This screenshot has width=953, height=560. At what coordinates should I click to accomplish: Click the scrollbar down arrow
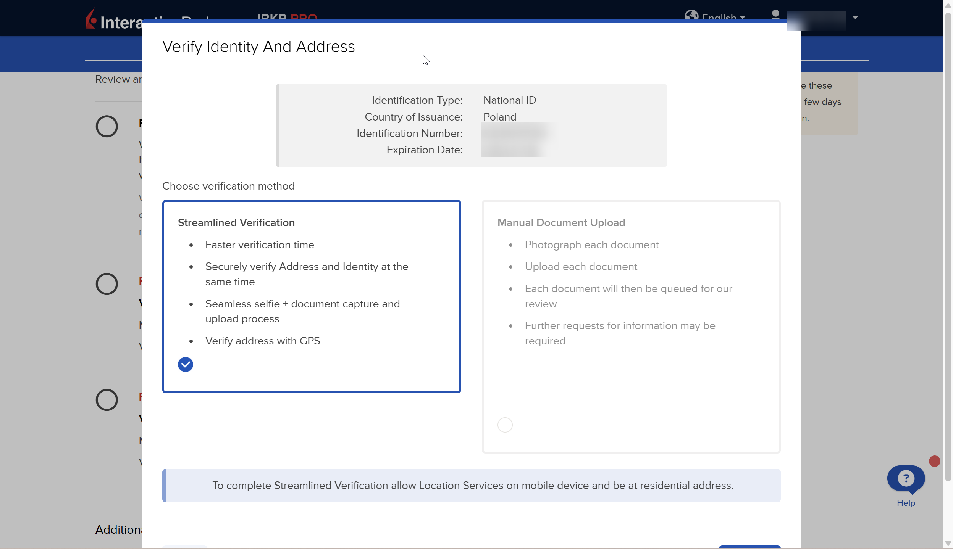coord(948,543)
